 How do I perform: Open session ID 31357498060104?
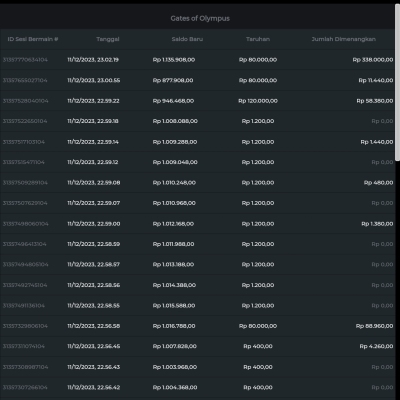pyautogui.click(x=26, y=224)
